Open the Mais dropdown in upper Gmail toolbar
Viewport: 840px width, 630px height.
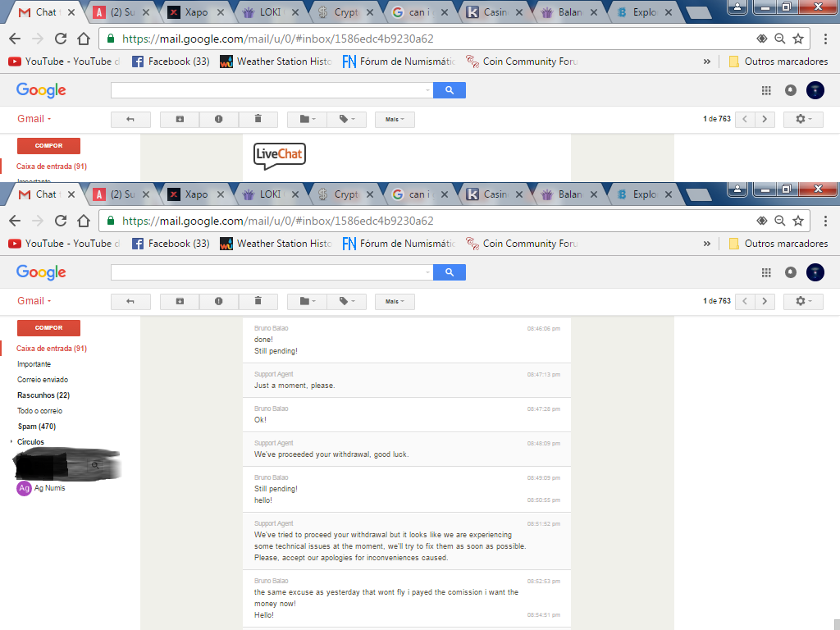[x=395, y=119]
